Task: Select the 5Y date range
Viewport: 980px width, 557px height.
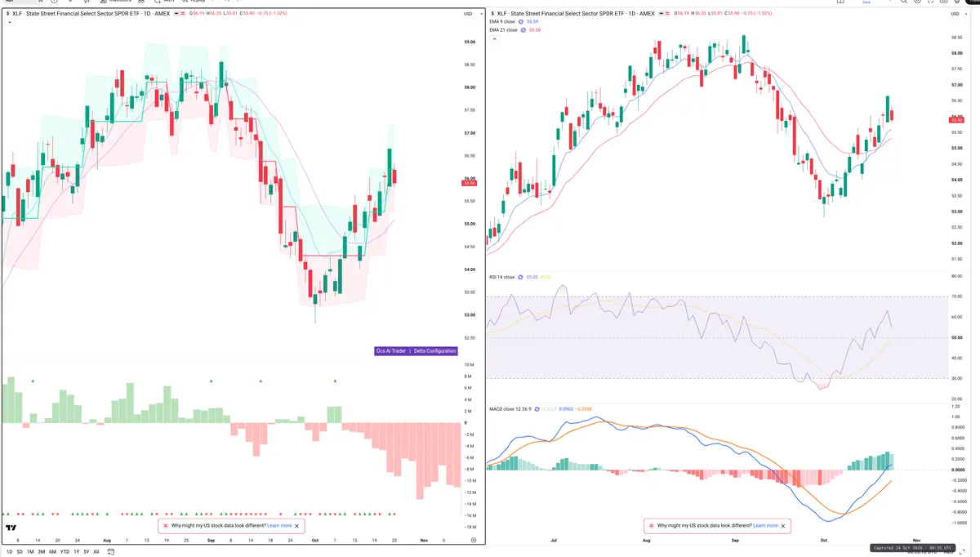Action: pyautogui.click(x=87, y=552)
